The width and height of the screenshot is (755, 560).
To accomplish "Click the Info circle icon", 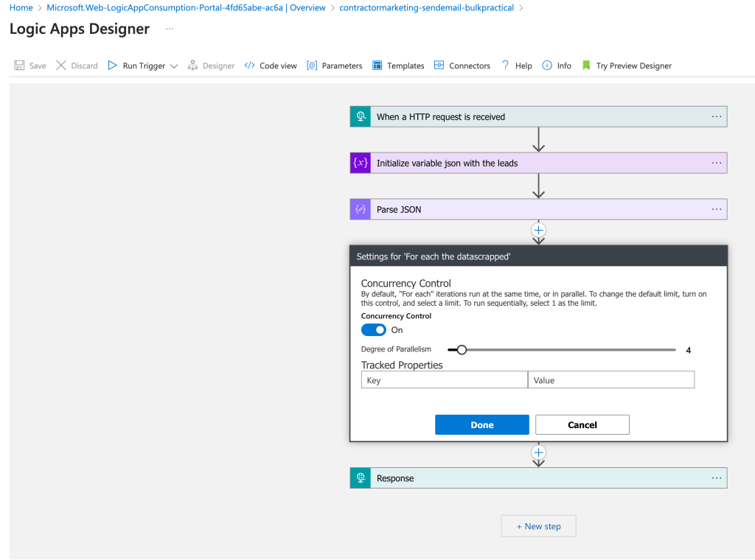I will (x=547, y=66).
